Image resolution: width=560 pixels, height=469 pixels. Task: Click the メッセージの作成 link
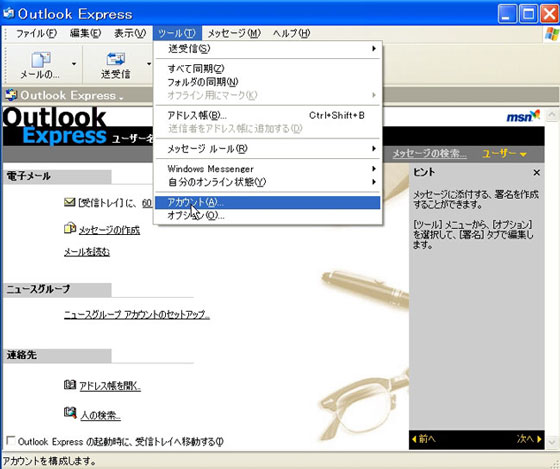(109, 230)
